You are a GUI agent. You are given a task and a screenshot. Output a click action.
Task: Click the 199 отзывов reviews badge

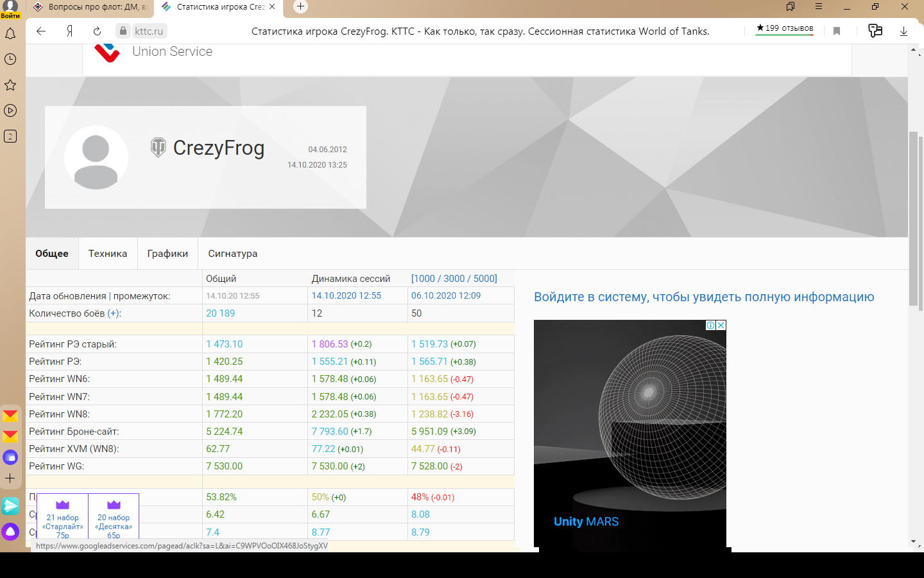click(x=785, y=29)
